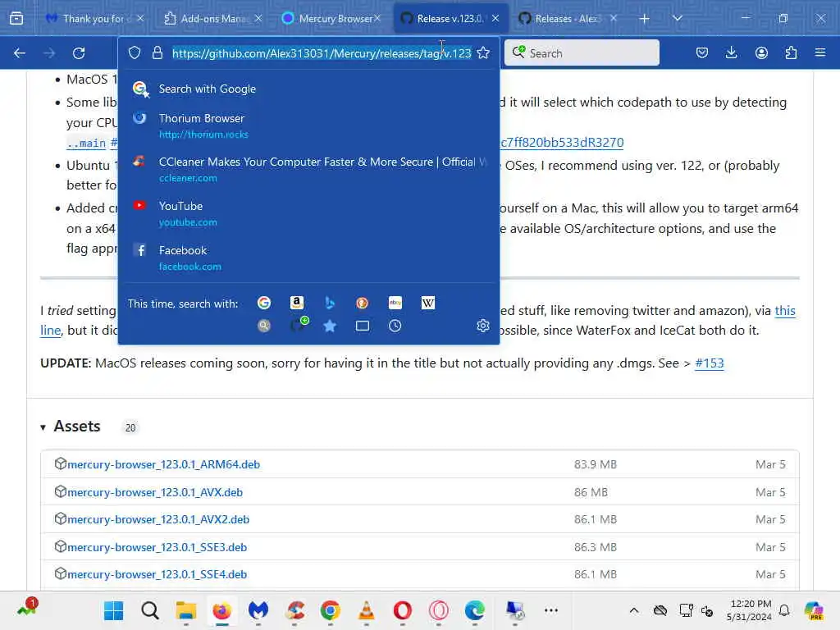The height and width of the screenshot is (630, 840).
Task: Click the Search box in toolbar
Action: (x=582, y=53)
